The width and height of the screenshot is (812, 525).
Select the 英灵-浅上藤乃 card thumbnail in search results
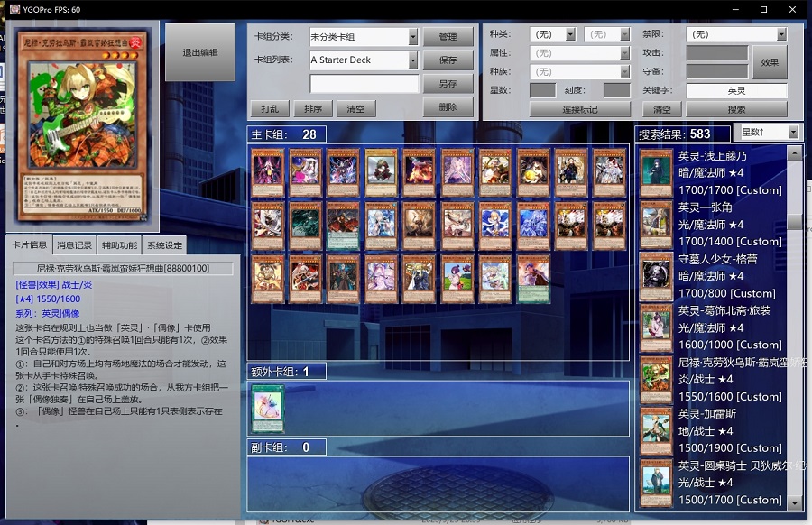tap(656, 172)
